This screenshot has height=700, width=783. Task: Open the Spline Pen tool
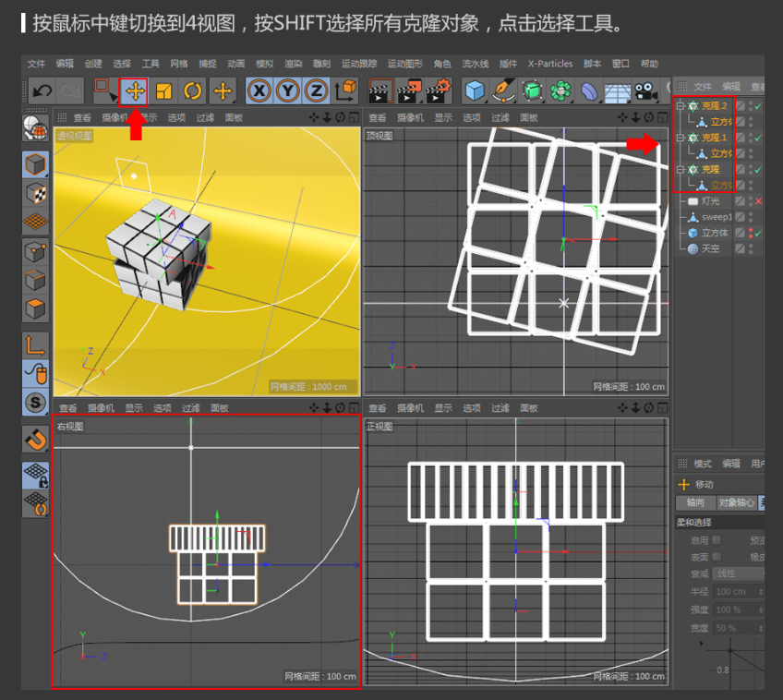503,91
